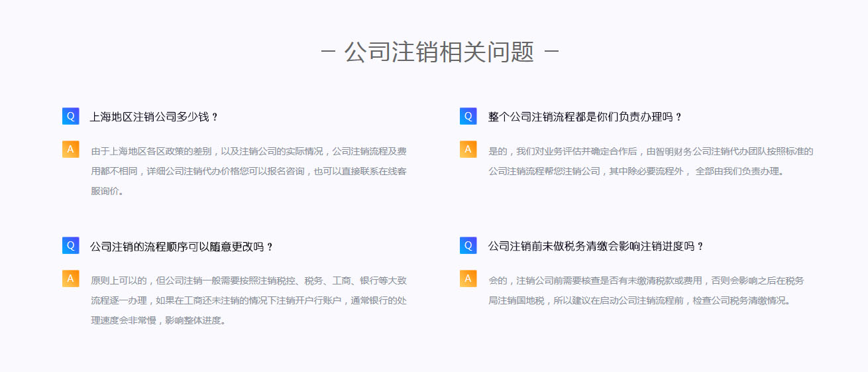Viewport: 868px width, 372px height.
Task: Click the answer starting with 由于上海地区各区政策的差别
Action: (248, 171)
